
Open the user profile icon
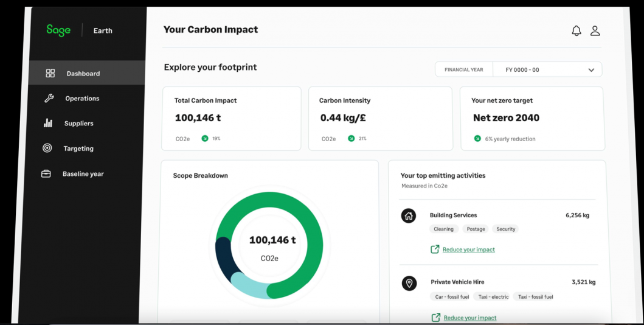[x=595, y=31]
